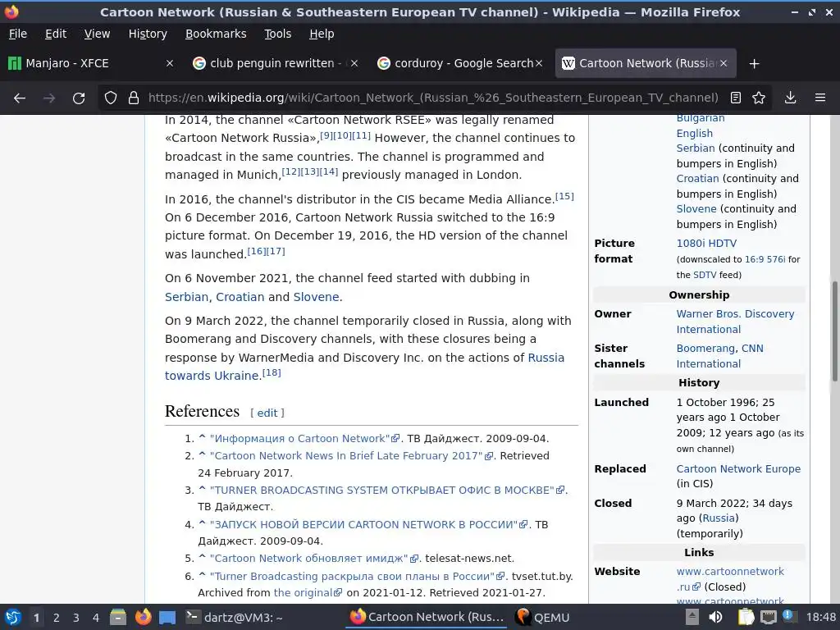Open reference "Информация о Cartoon Network"
This screenshot has width=840, height=630.
[x=304, y=438]
